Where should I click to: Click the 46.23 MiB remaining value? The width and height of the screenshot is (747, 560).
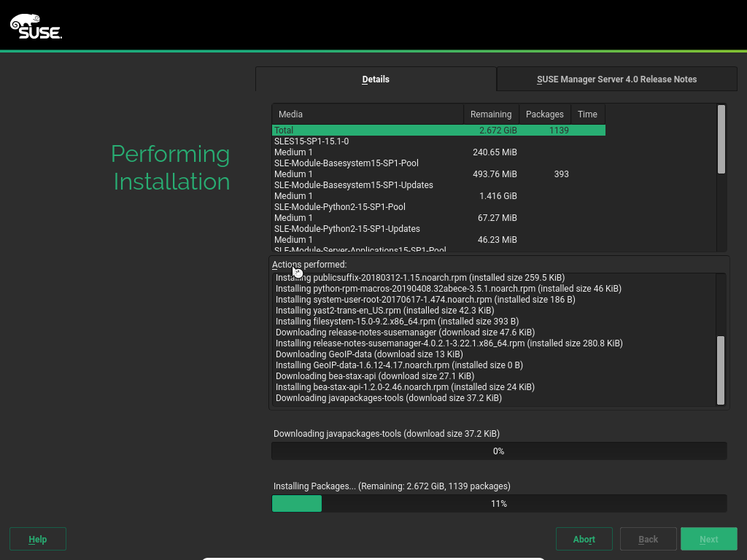click(497, 240)
